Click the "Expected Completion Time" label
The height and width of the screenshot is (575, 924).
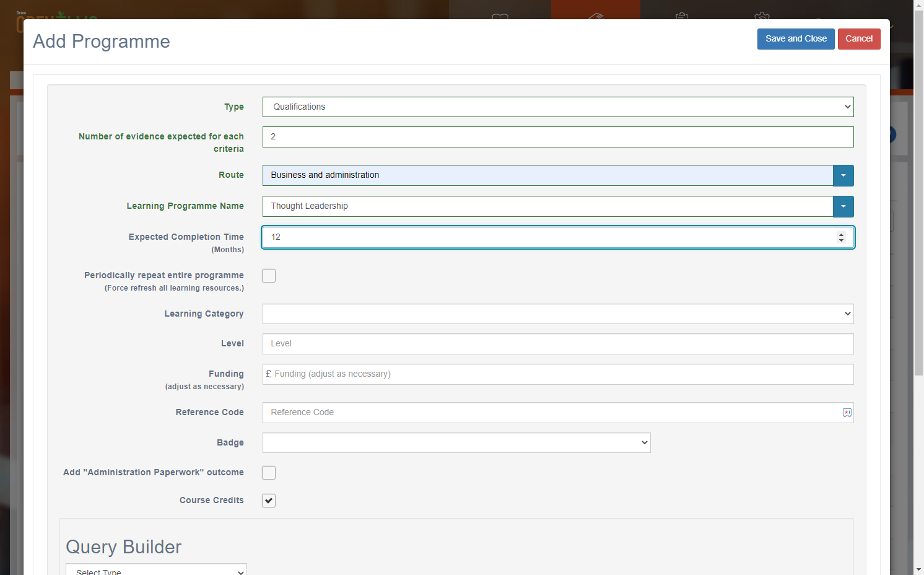tap(186, 237)
